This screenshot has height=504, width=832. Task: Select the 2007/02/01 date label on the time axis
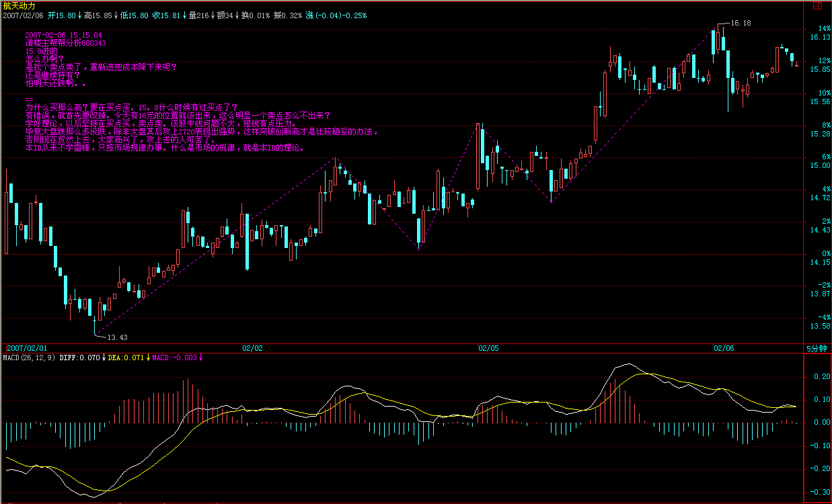pyautogui.click(x=27, y=348)
